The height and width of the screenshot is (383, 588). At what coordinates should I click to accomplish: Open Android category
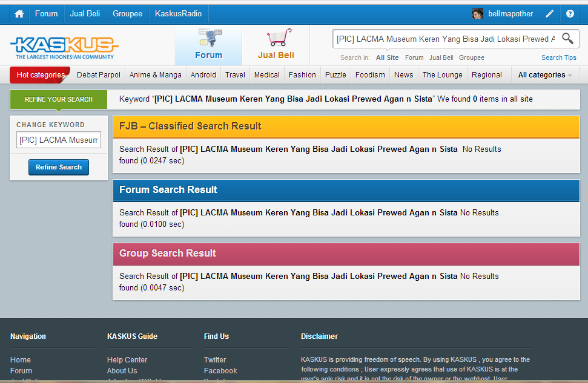click(x=203, y=75)
